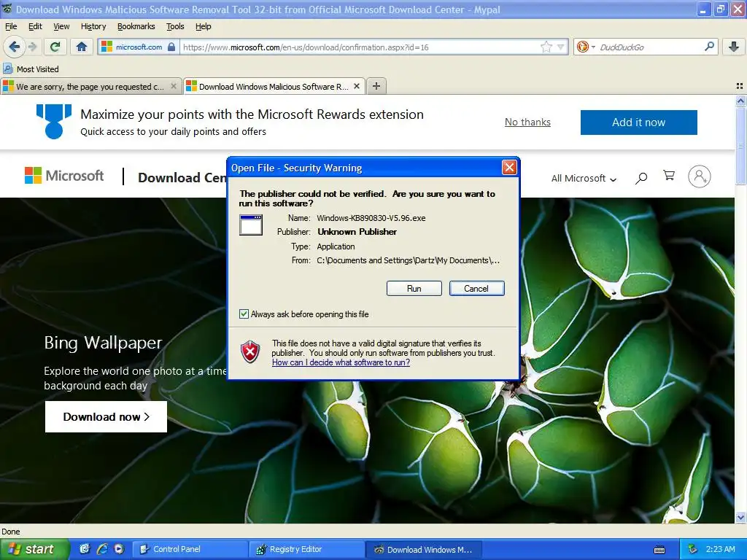This screenshot has height=560, width=747.
Task: Click the page vertical scrollbar thumb
Action: (x=740, y=146)
